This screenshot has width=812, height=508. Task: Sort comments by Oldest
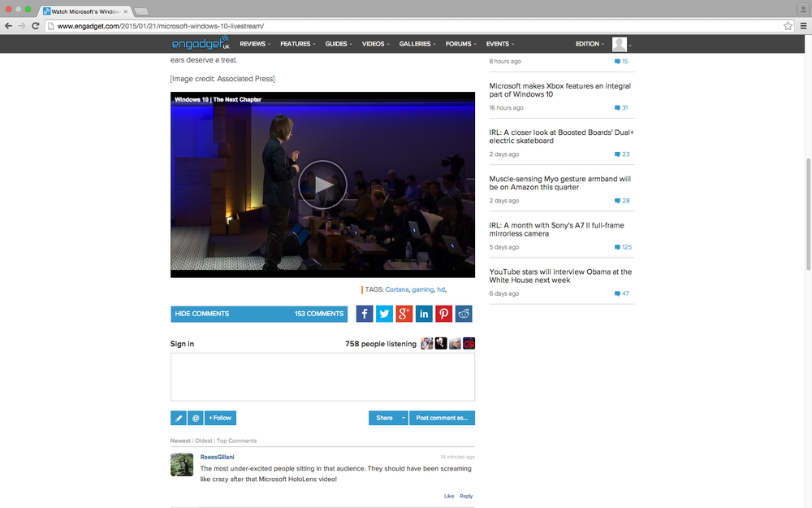coord(204,441)
